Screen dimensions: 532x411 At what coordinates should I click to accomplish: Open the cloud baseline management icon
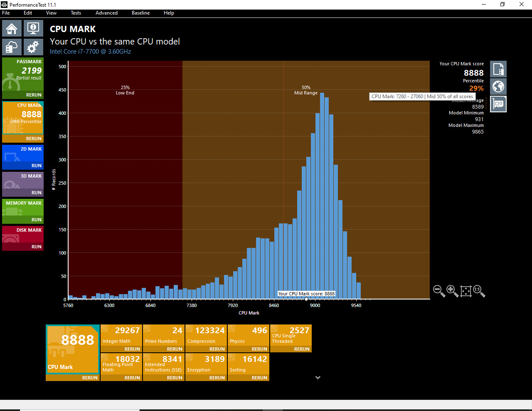click(x=12, y=47)
